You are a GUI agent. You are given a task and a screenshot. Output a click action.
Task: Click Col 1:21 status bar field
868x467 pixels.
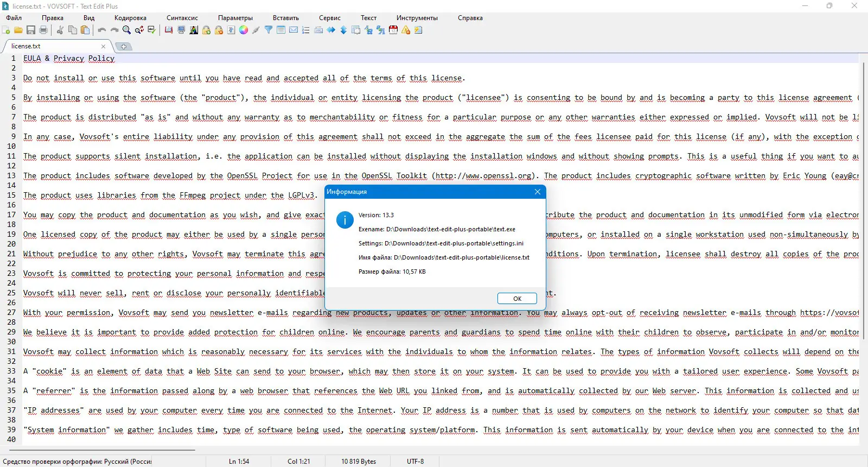[299, 462]
